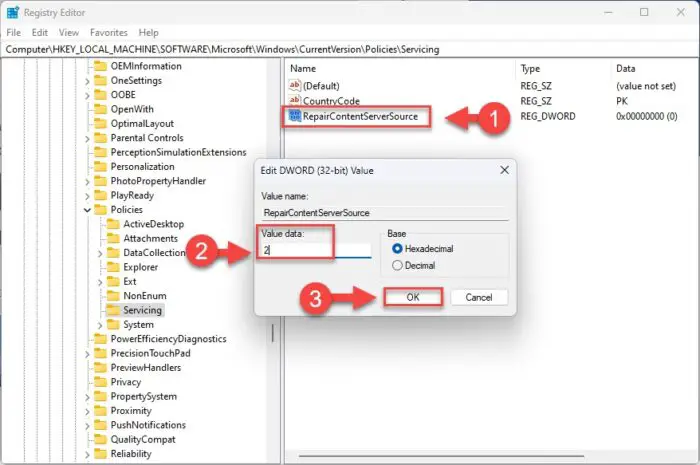Click the NonEnum folder icon
This screenshot has width=700, height=465.
click(113, 295)
